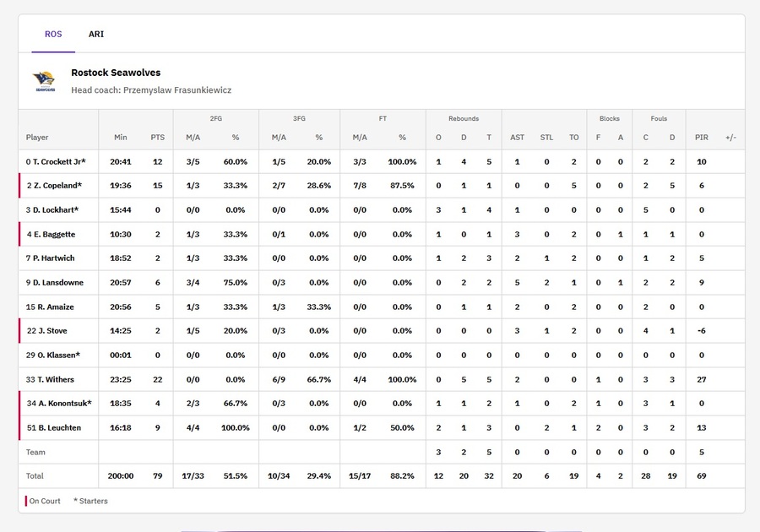
Task: Click the AST column header
Action: tap(517, 138)
